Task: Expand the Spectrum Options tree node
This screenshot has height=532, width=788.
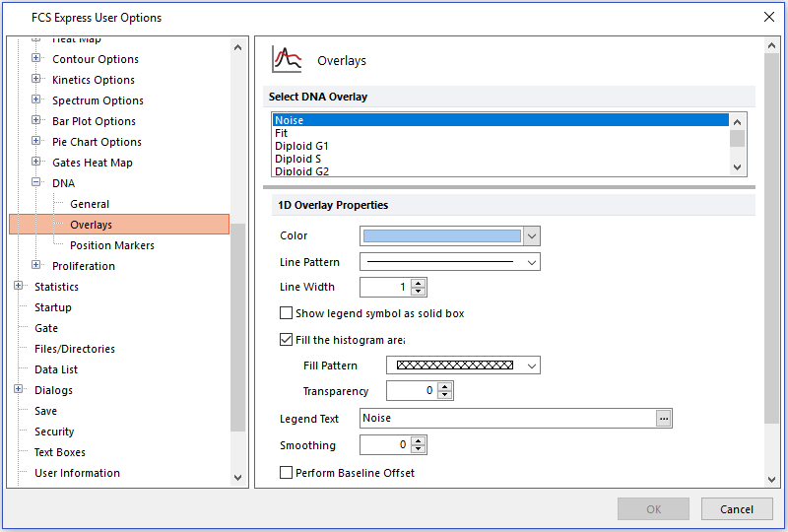Action: (35, 100)
